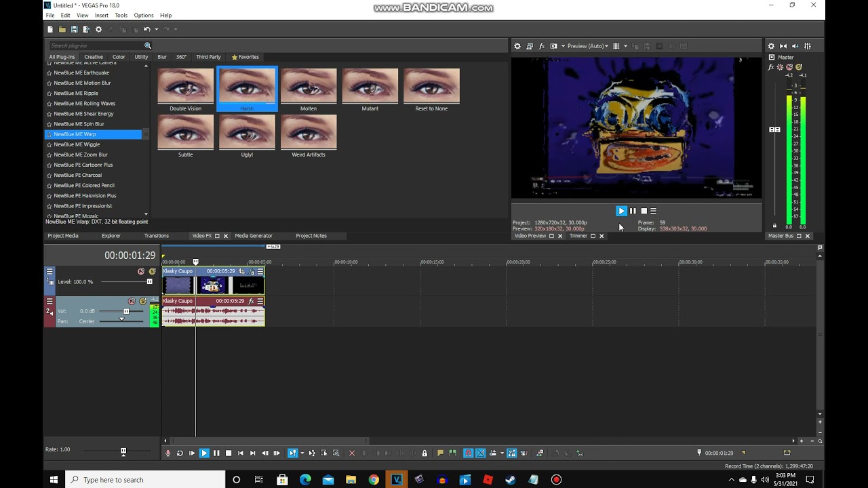
Task: Click the Open folder toolbar icon
Action: click(62, 30)
